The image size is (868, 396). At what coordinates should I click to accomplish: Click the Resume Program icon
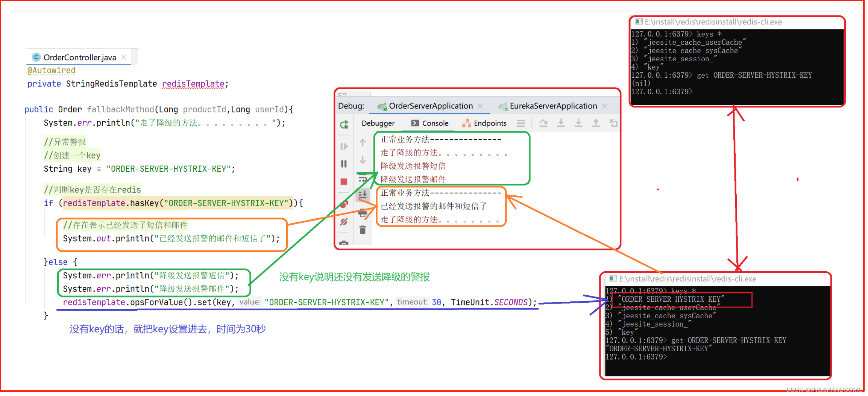coord(344,146)
